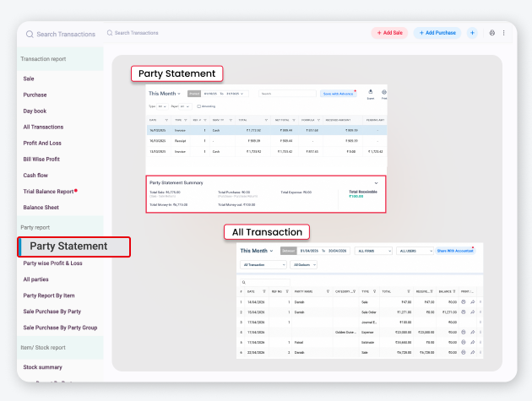Click print icon for the Sale Order row
This screenshot has height=401, width=532.
coord(464,312)
